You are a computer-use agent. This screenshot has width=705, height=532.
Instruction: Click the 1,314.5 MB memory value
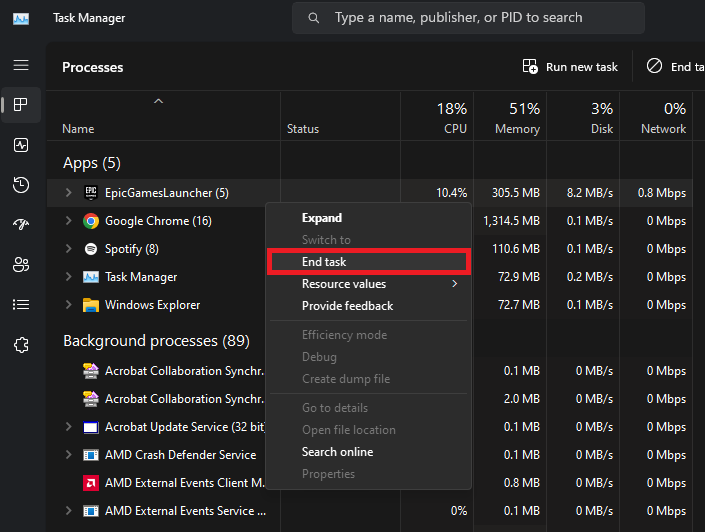pos(511,221)
